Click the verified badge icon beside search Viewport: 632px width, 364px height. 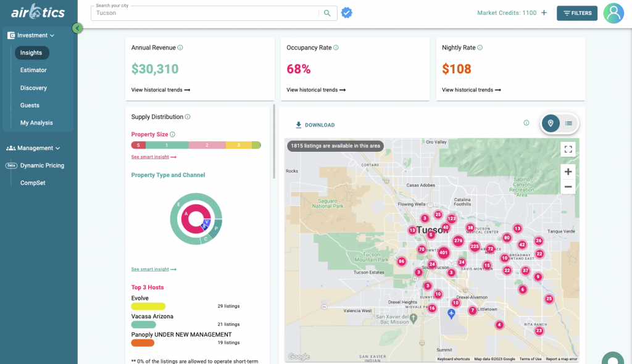pyautogui.click(x=346, y=12)
